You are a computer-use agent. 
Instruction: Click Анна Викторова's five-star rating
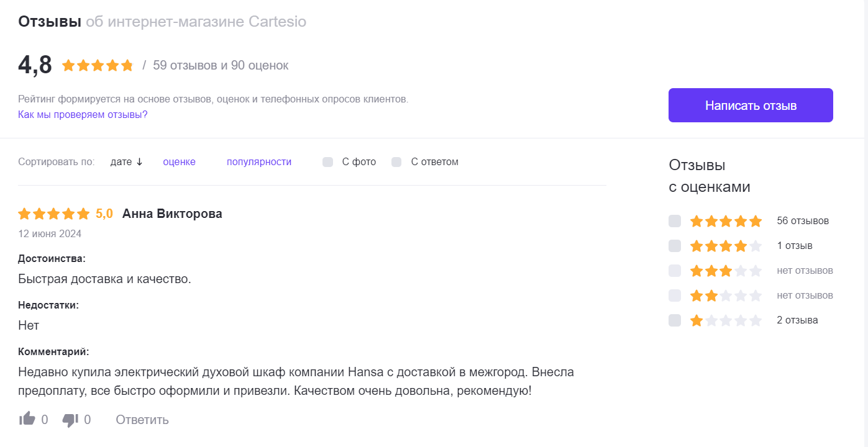[54, 214]
